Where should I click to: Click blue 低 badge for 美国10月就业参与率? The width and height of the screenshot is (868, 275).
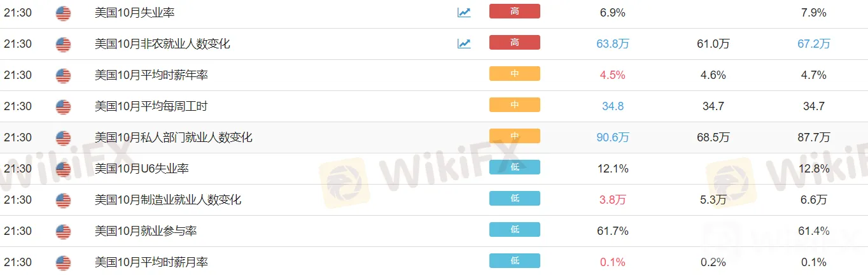[515, 230]
